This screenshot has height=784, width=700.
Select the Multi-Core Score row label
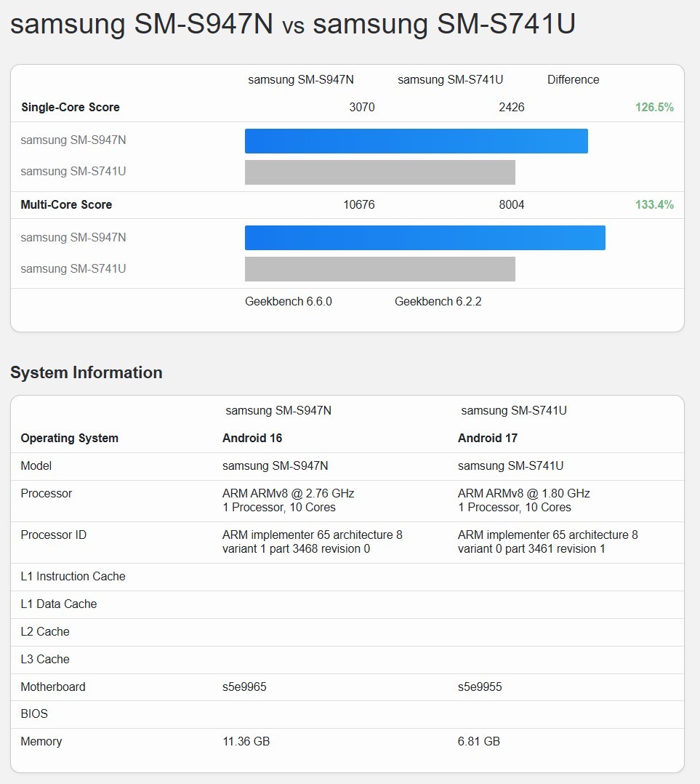(66, 204)
